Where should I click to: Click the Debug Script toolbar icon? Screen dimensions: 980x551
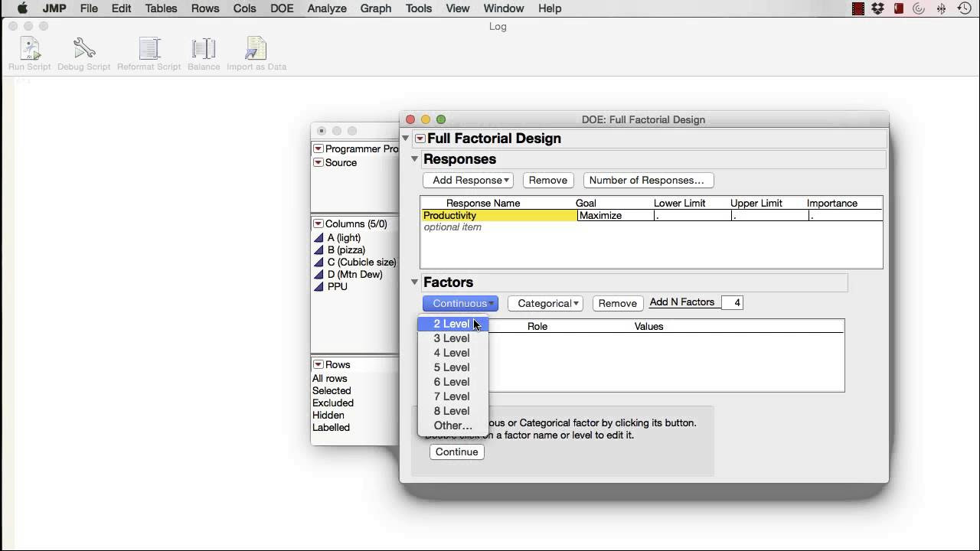(84, 48)
